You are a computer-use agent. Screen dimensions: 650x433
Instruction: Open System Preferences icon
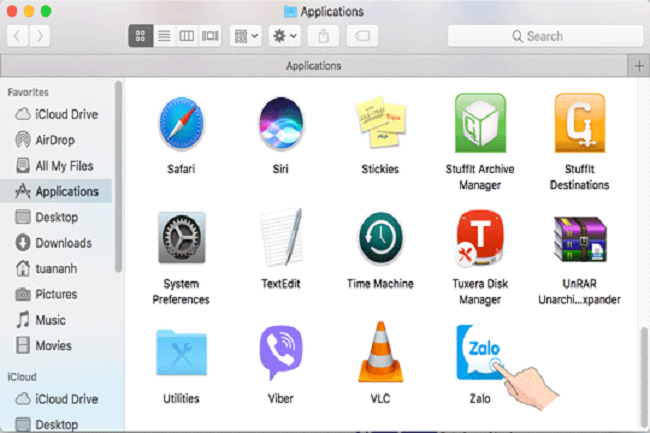[x=181, y=237]
